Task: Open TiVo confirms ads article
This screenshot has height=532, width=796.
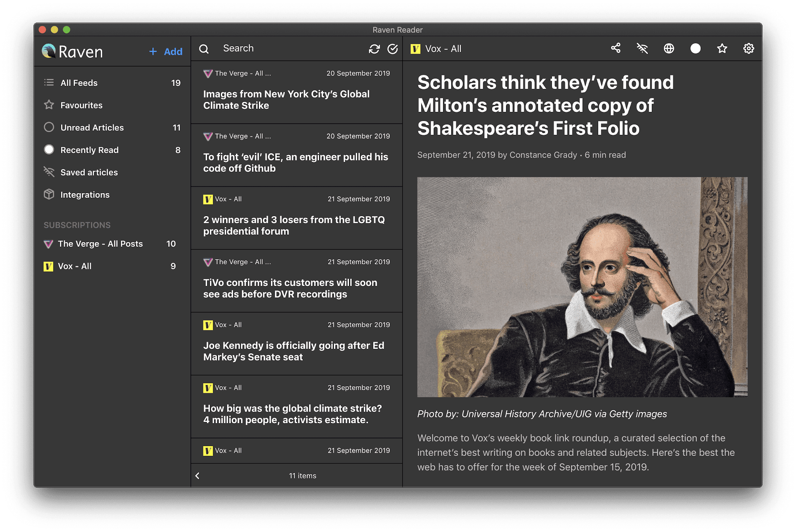Action: pyautogui.click(x=290, y=288)
